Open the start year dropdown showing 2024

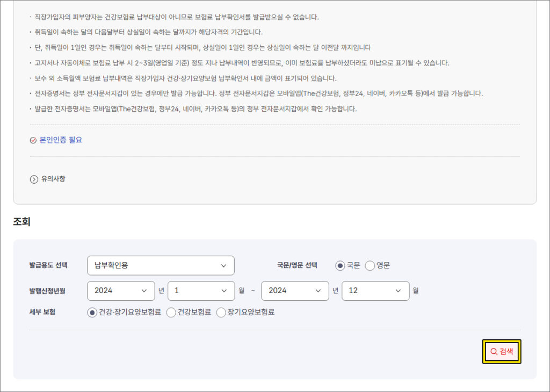(120, 291)
